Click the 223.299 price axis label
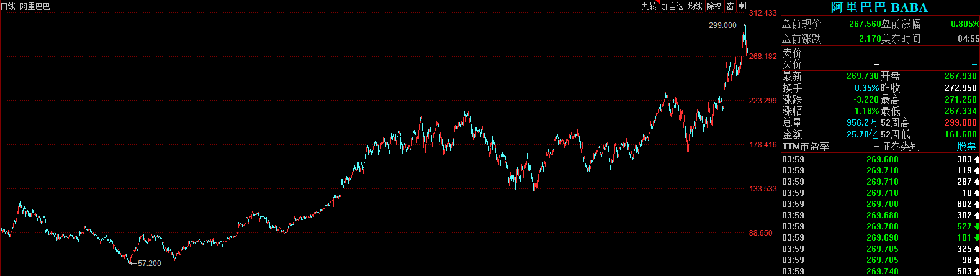The height and width of the screenshot is (276, 980). pos(763,101)
